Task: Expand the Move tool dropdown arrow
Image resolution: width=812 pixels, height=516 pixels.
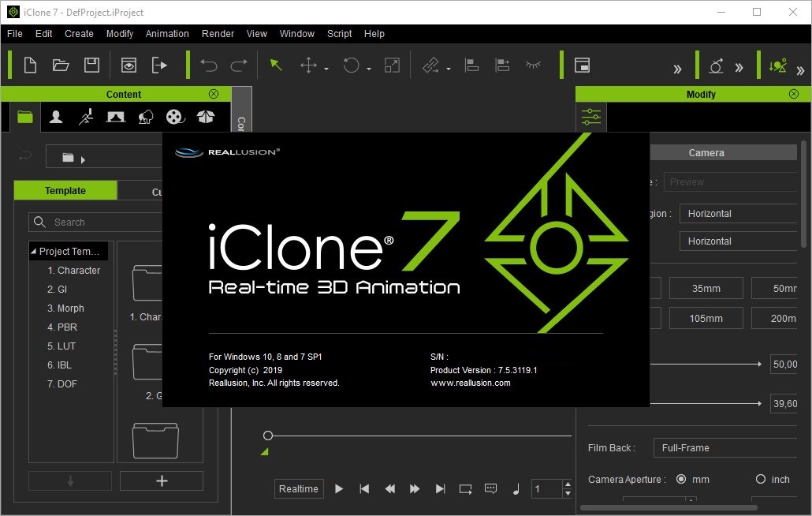Action: 326,69
